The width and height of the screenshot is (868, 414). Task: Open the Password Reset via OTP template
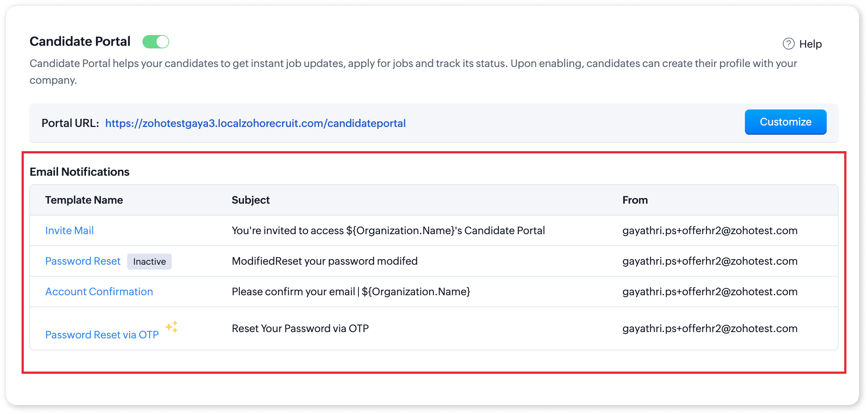[102, 335]
